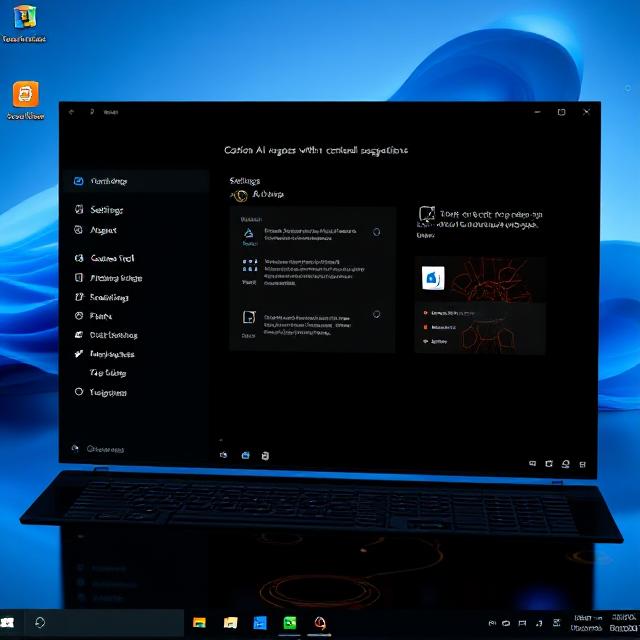Click the first icon in the window's bottom-left toolbar
Viewport: 640px width, 640px height.
223,455
